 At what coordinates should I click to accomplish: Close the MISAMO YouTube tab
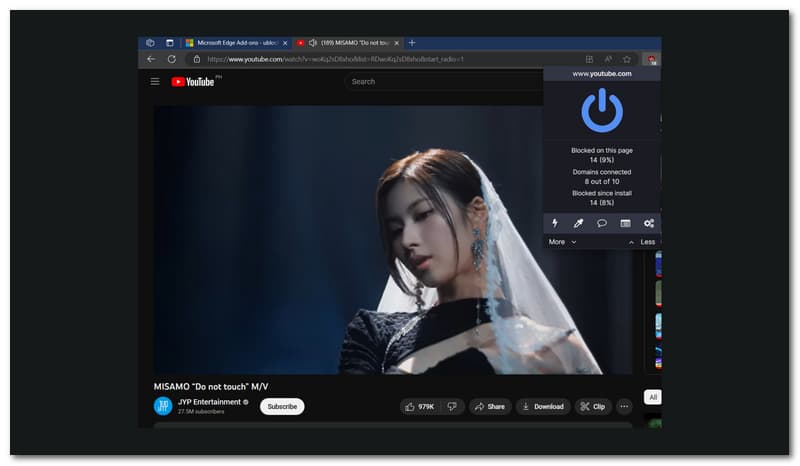pyautogui.click(x=396, y=43)
